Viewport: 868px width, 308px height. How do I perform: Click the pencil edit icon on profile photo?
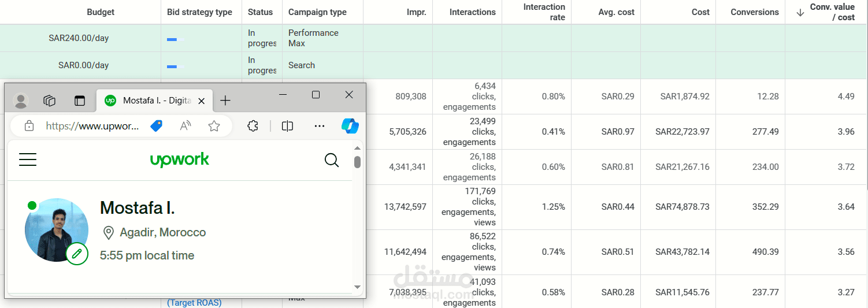click(x=77, y=254)
